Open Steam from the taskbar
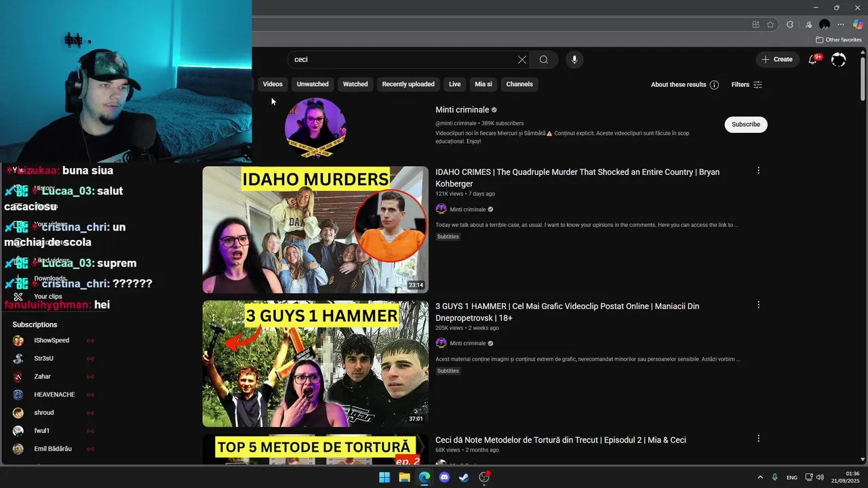868x488 pixels. pos(464,477)
